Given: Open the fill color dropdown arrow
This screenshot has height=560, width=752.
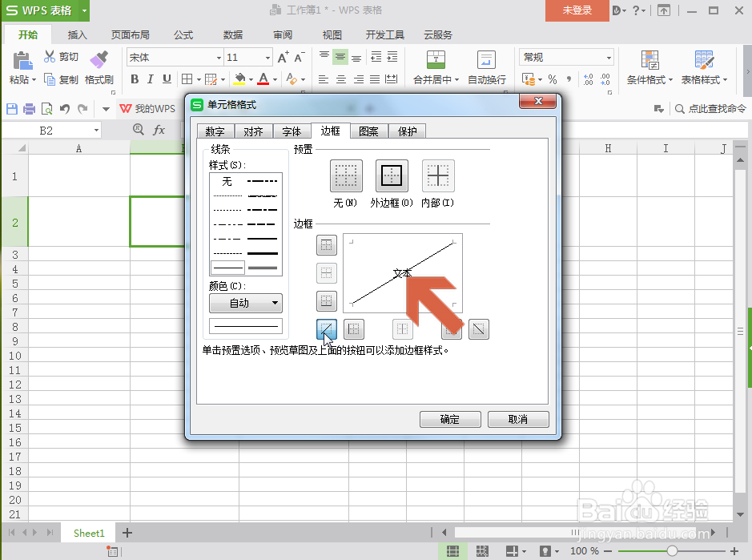Looking at the screenshot, I should point(251,79).
